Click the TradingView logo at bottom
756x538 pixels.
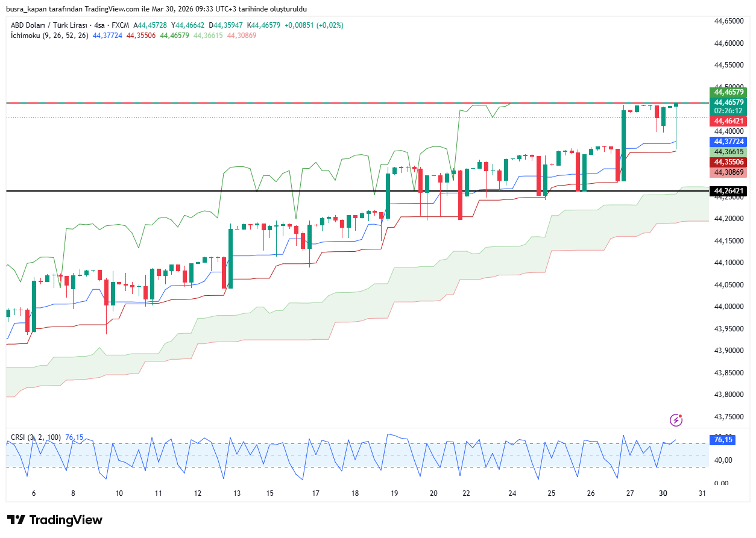click(55, 520)
